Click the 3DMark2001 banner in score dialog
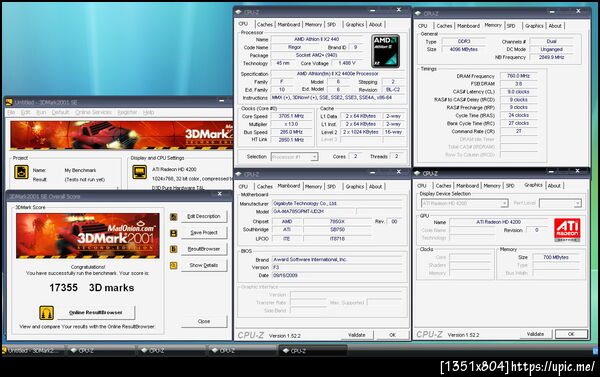The height and width of the screenshot is (377, 600). tap(88, 236)
